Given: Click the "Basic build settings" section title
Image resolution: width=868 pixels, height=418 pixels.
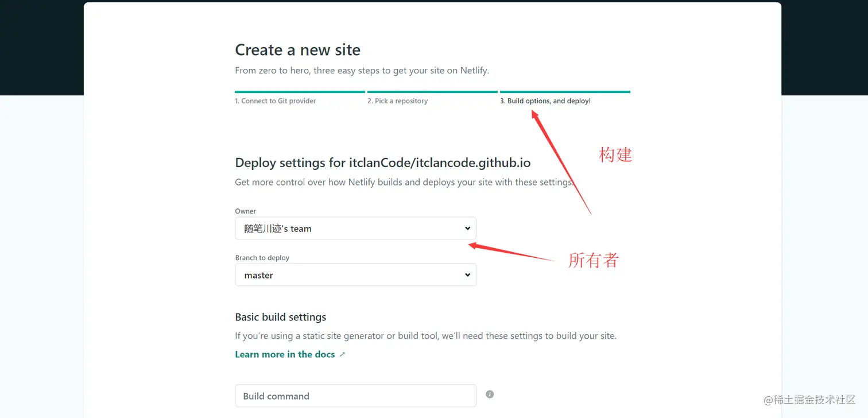Looking at the screenshot, I should click(280, 317).
